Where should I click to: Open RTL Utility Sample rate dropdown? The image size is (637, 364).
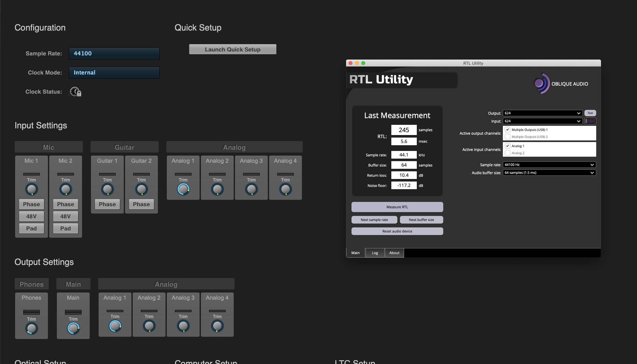tap(549, 165)
